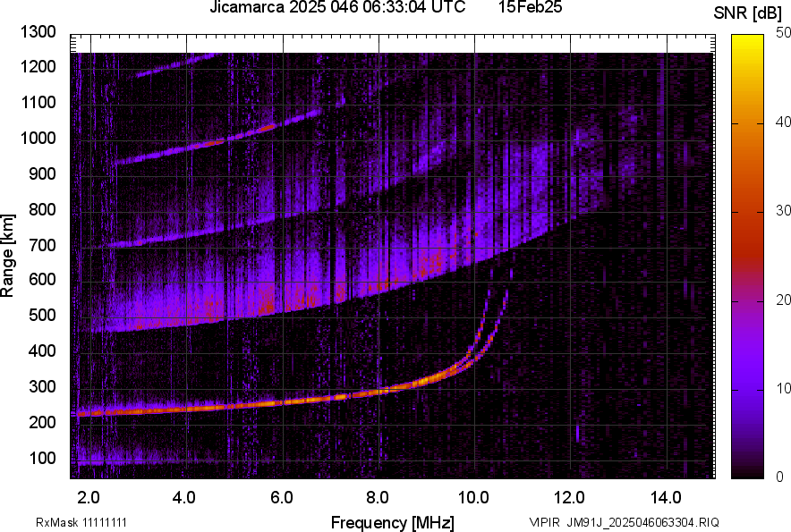Click the Frequency [MHz] axis label
Screen dimensions: 791x532
tap(392, 522)
